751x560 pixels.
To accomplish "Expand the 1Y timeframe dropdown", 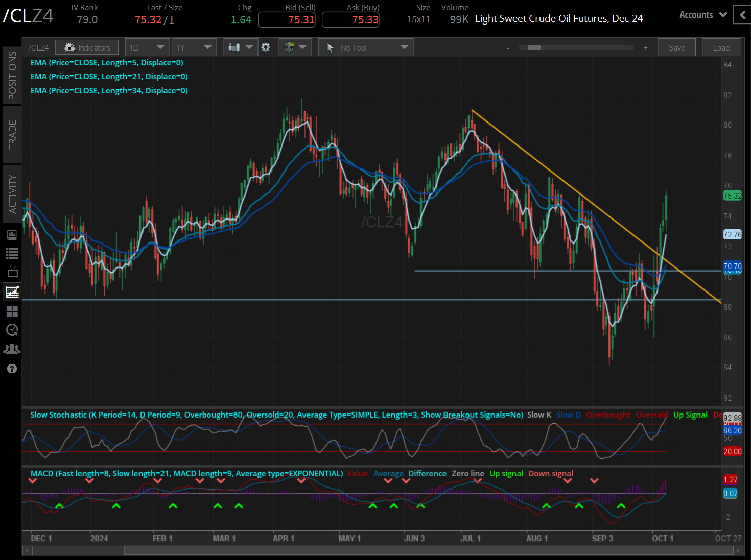I will pyautogui.click(x=194, y=47).
